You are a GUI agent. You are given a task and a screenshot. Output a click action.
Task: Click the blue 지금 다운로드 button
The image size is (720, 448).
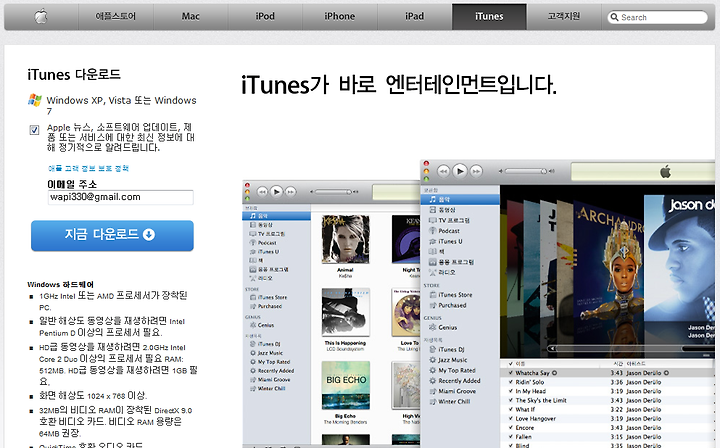pyautogui.click(x=112, y=235)
